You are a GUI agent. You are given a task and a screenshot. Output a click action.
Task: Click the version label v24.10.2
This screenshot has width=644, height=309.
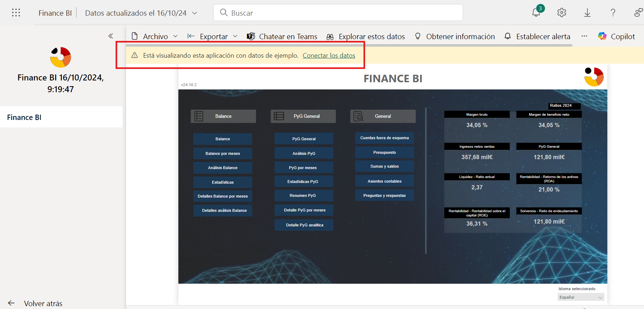189,85
